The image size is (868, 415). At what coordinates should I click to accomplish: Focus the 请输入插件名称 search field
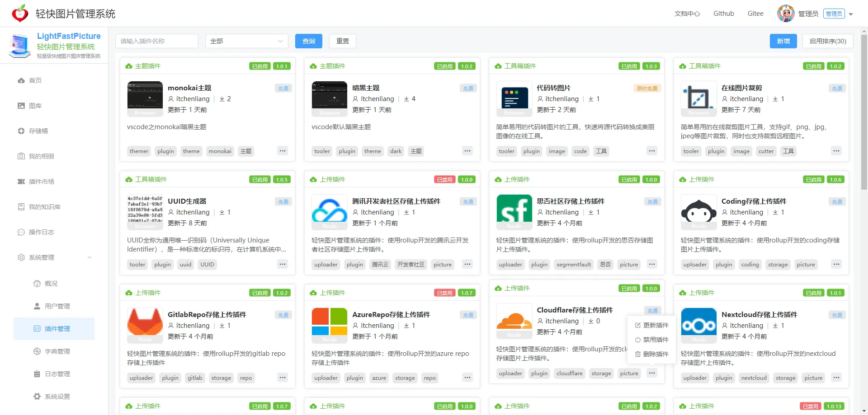coord(157,41)
